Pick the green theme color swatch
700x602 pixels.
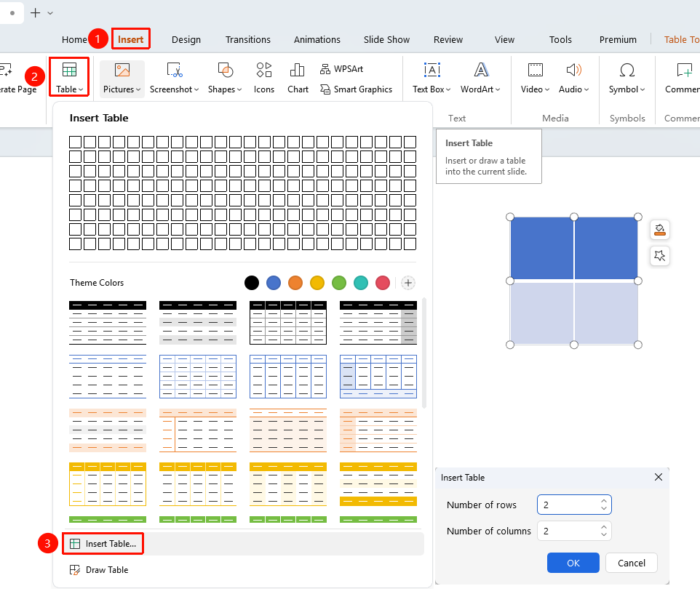pyautogui.click(x=339, y=283)
